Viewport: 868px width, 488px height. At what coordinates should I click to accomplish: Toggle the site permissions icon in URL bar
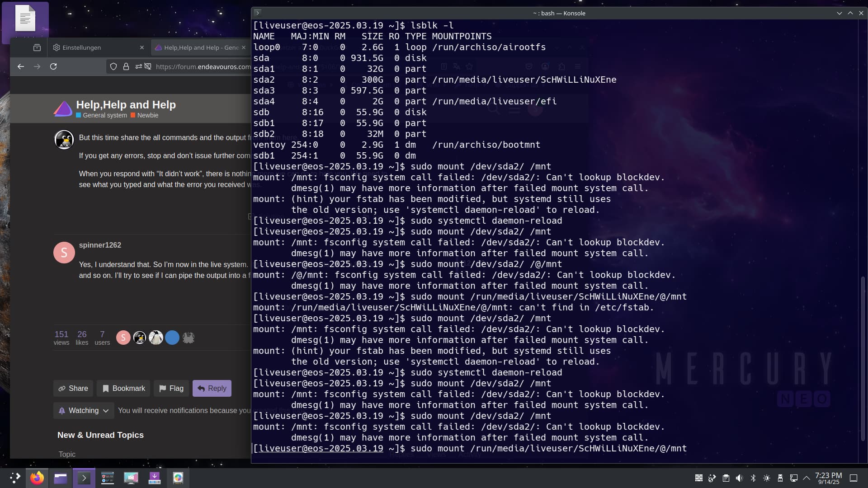138,66
